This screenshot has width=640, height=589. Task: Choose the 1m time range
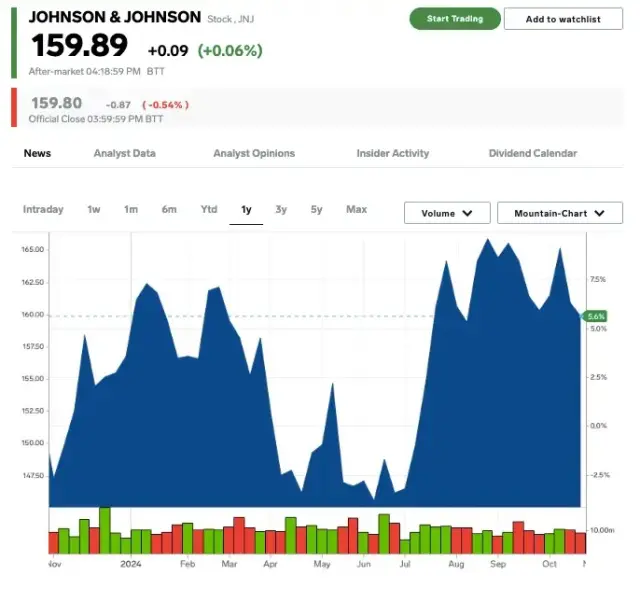click(x=131, y=209)
